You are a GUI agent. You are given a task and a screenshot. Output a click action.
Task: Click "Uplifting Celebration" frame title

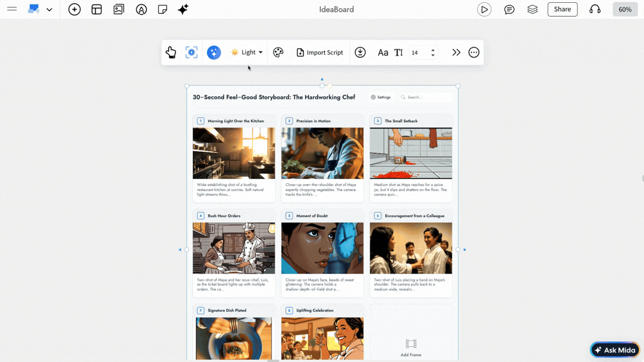click(x=315, y=311)
